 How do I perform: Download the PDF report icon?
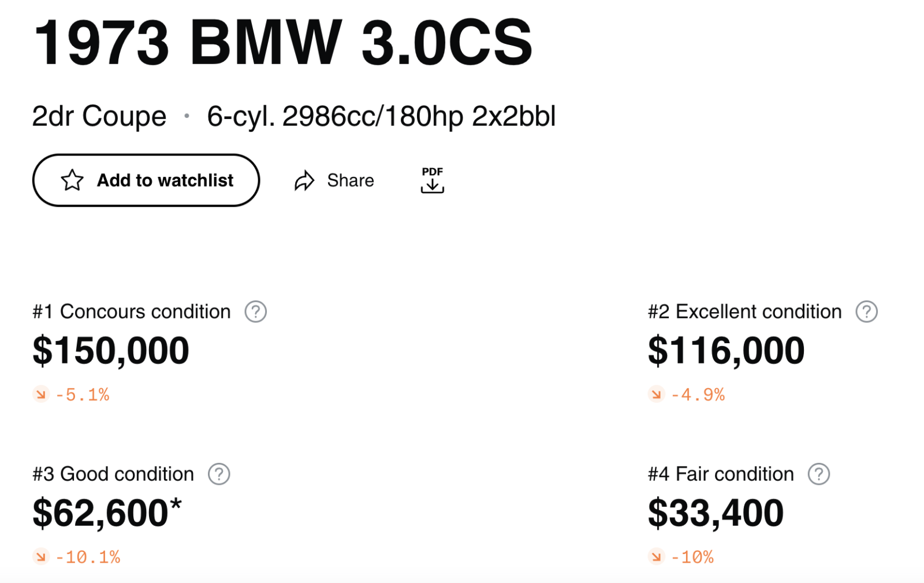[x=432, y=180]
